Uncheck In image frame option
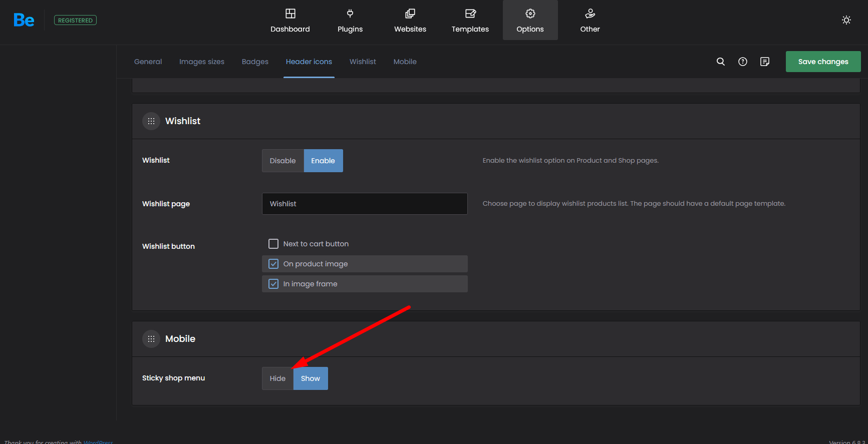 pyautogui.click(x=273, y=284)
